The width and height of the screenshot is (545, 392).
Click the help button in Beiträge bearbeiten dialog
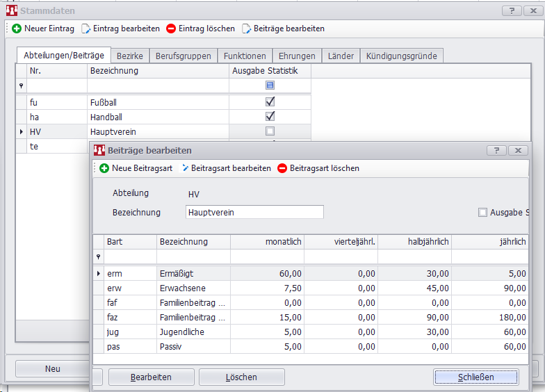[496, 150]
